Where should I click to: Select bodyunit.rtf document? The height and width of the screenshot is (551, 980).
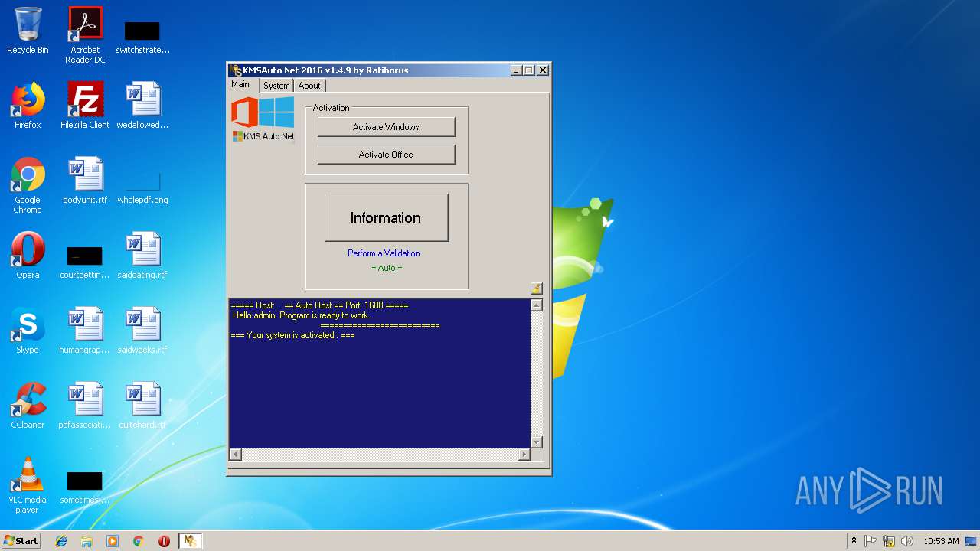point(85,181)
